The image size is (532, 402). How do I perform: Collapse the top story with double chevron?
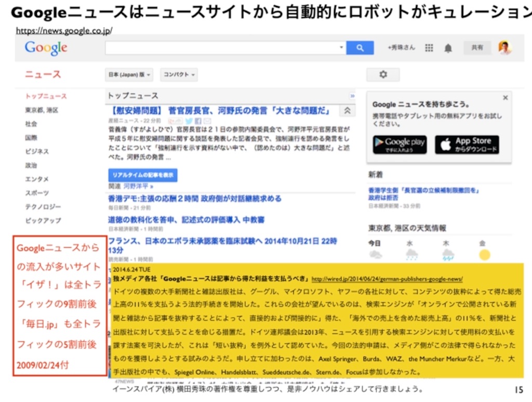(x=348, y=111)
